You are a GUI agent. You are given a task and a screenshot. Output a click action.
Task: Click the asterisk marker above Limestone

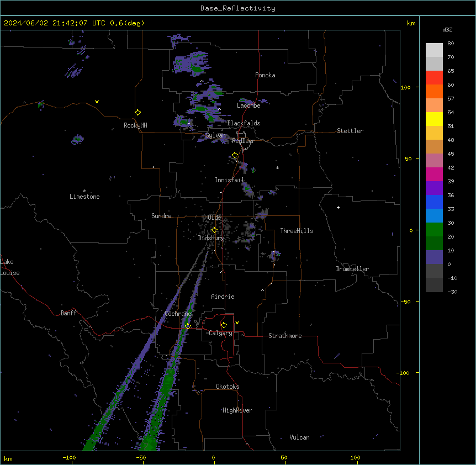point(84,191)
